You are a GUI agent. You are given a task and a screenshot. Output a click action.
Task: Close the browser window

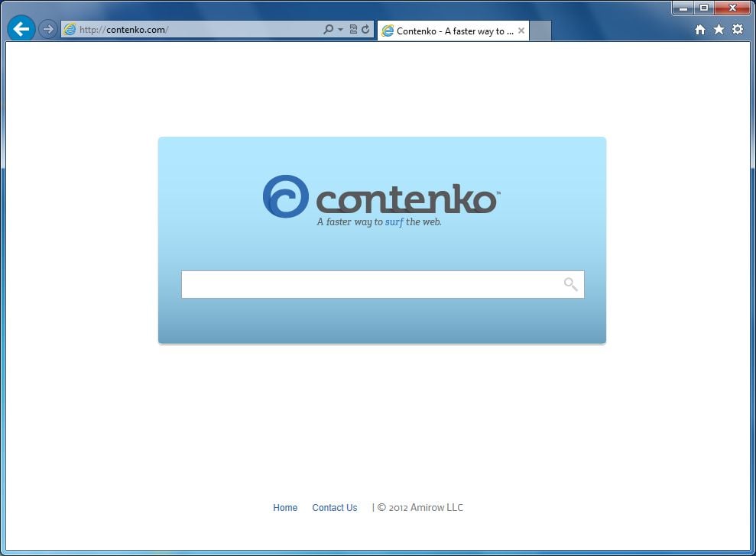pyautogui.click(x=732, y=8)
